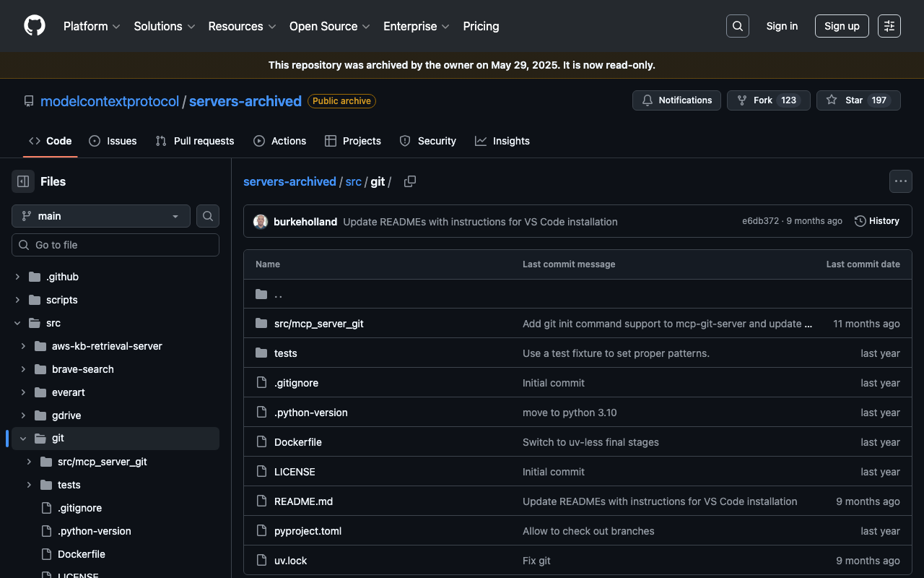The image size is (924, 578).
Task: Open appearance settings icon next to Sign up
Action: [x=889, y=26]
